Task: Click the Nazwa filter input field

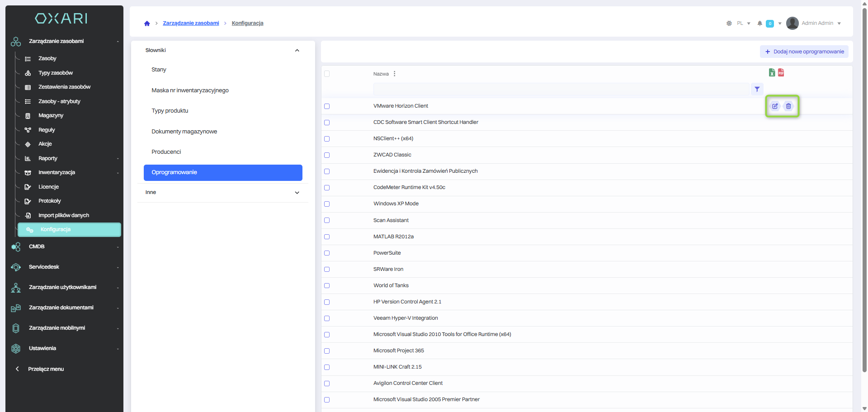Action: (x=561, y=89)
